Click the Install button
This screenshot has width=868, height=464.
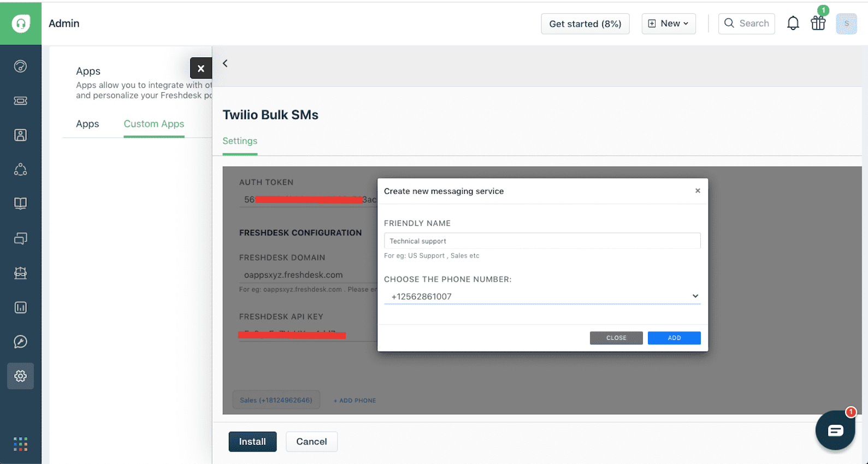(x=252, y=442)
